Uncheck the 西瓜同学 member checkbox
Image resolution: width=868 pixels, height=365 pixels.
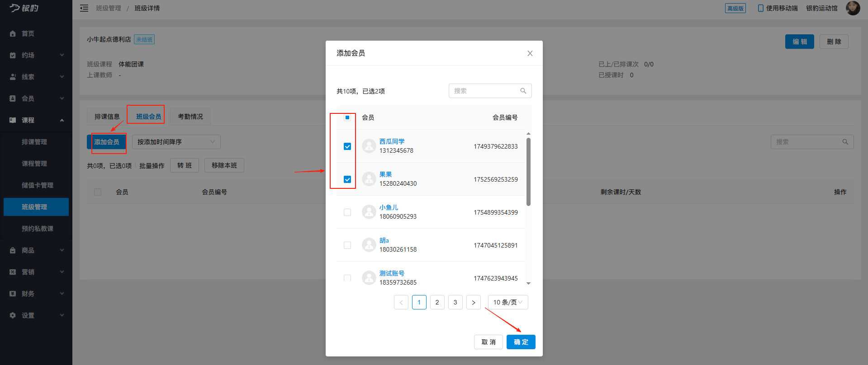point(347,146)
